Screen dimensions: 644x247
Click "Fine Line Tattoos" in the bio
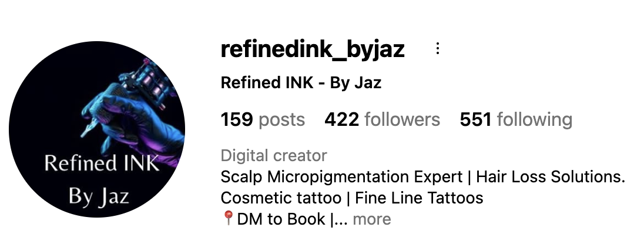419,198
